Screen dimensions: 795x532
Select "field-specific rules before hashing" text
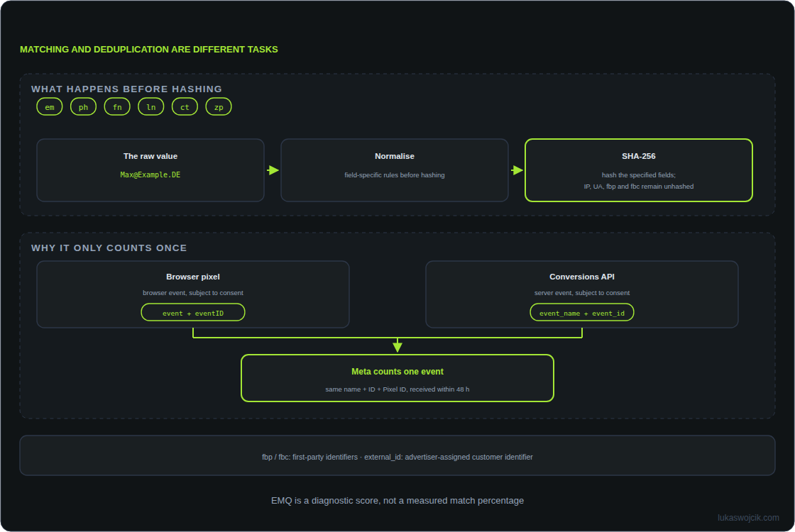tap(395, 175)
